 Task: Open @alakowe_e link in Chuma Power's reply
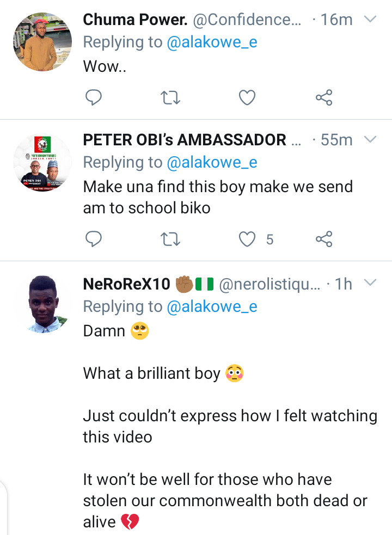tap(212, 43)
